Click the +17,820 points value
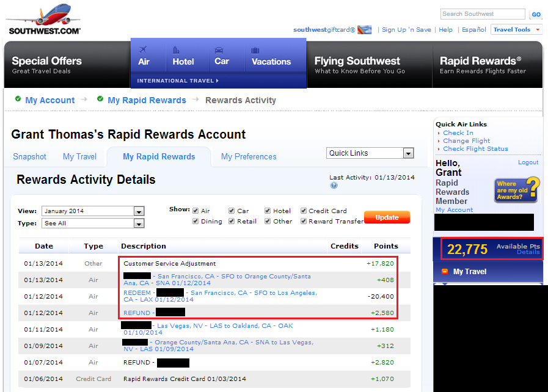The height and width of the screenshot is (392, 548). (380, 263)
